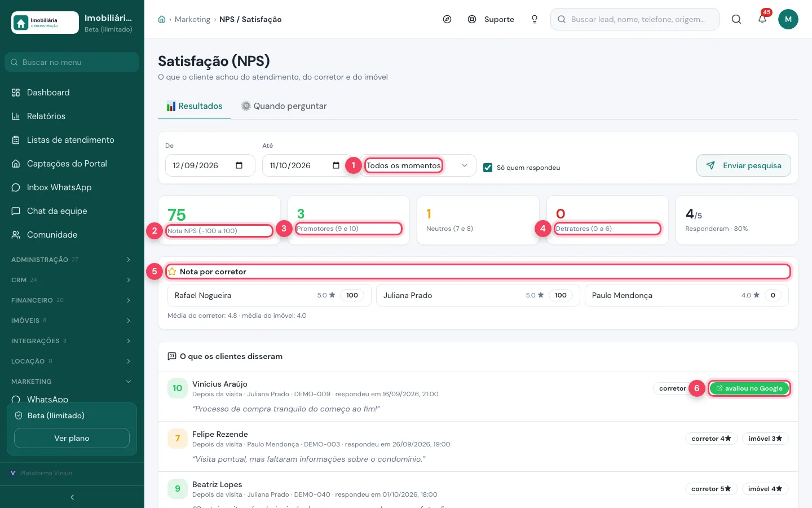Expand the FINANCEIRO menu section
Image resolution: width=812 pixels, height=508 pixels.
72,300
